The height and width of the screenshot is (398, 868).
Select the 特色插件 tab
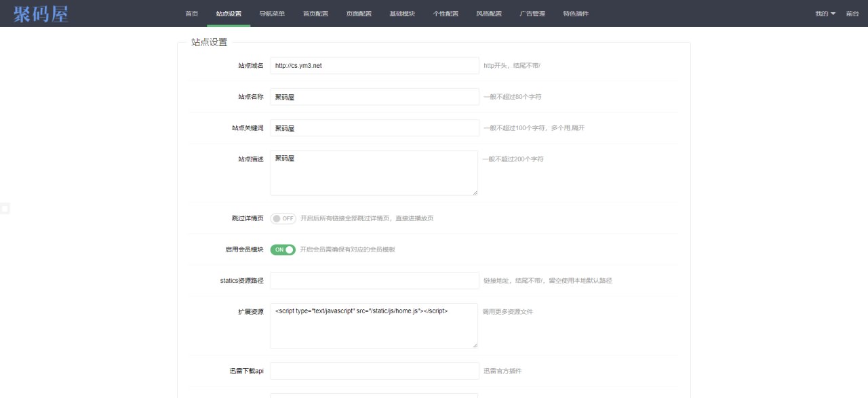[x=576, y=14]
